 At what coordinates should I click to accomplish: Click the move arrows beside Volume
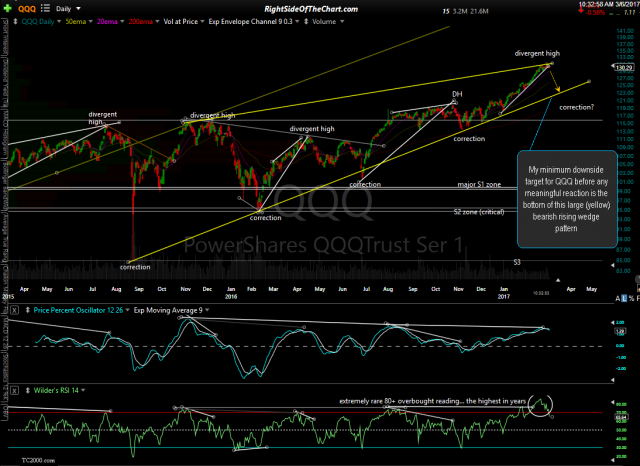(306, 22)
